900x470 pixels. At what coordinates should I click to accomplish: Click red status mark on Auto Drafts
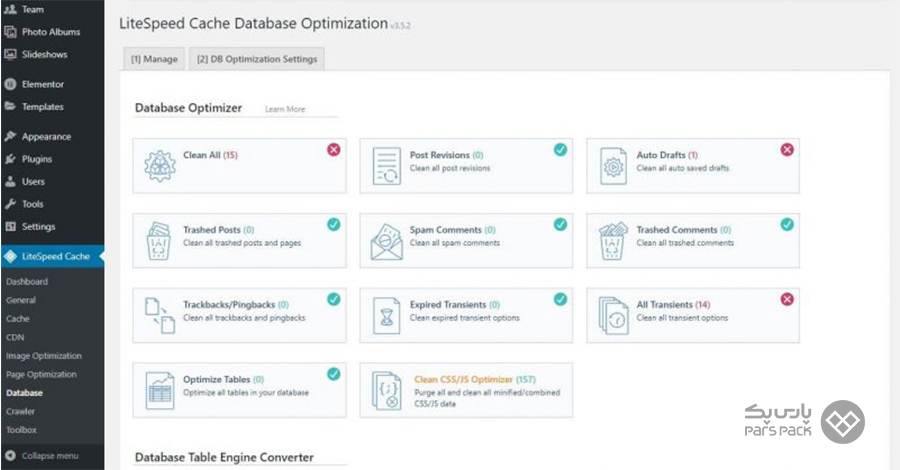(x=787, y=150)
